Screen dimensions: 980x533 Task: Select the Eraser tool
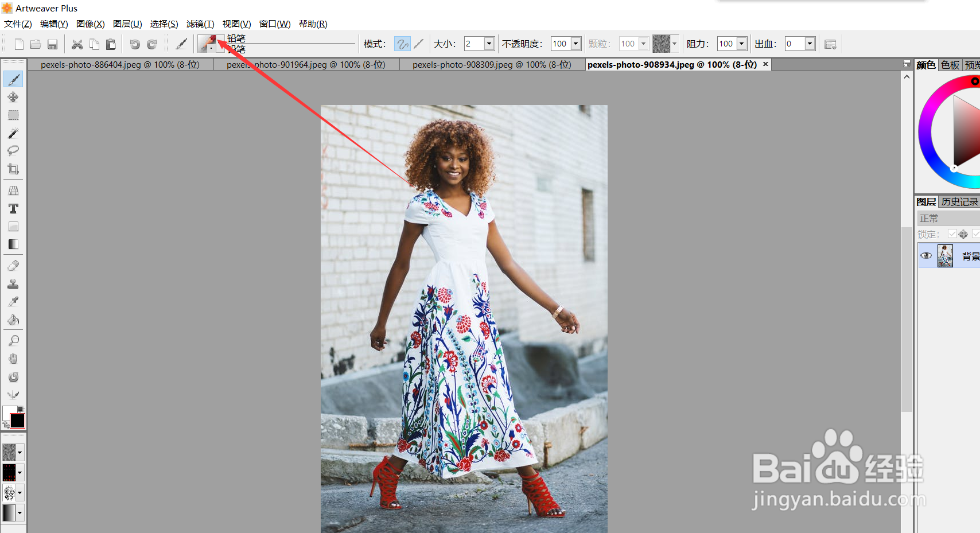[x=13, y=266]
